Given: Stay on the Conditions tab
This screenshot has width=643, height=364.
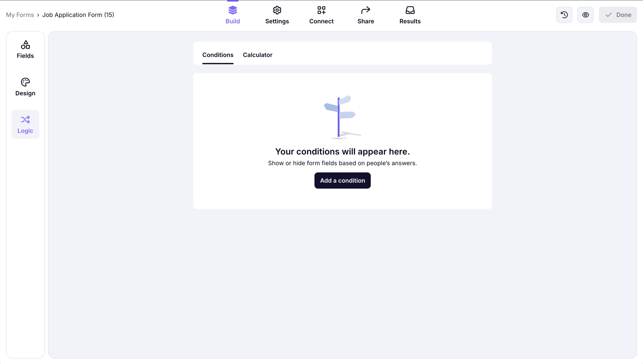Looking at the screenshot, I should (217, 55).
